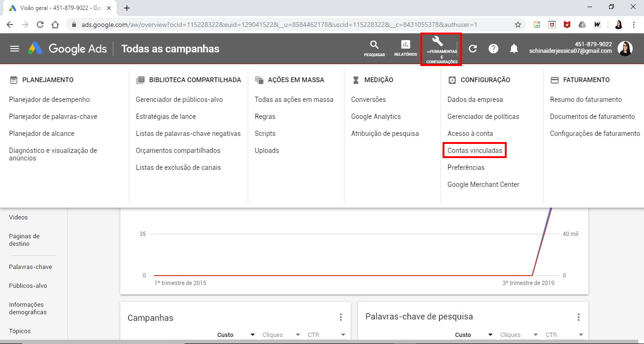Select Públicos-alvo in left sidebar
This screenshot has height=344, width=644.
click(28, 286)
